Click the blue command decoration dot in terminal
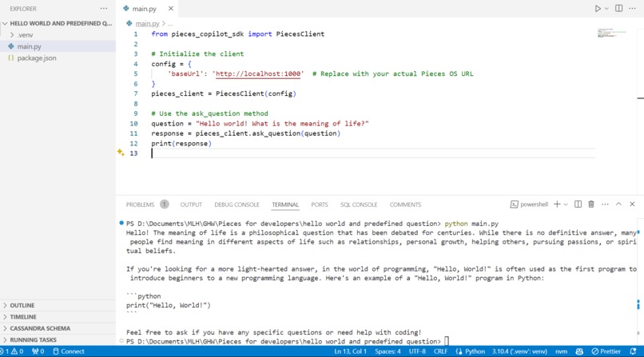Image resolution: width=644 pixels, height=357 pixels. pos(121,224)
